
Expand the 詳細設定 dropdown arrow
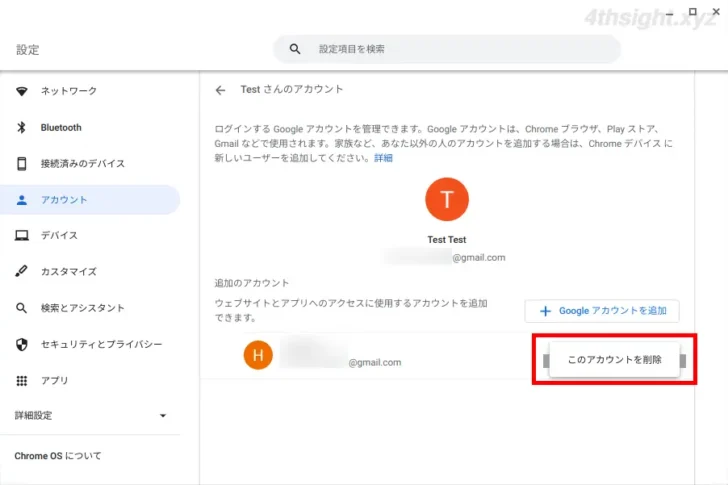tap(162, 415)
